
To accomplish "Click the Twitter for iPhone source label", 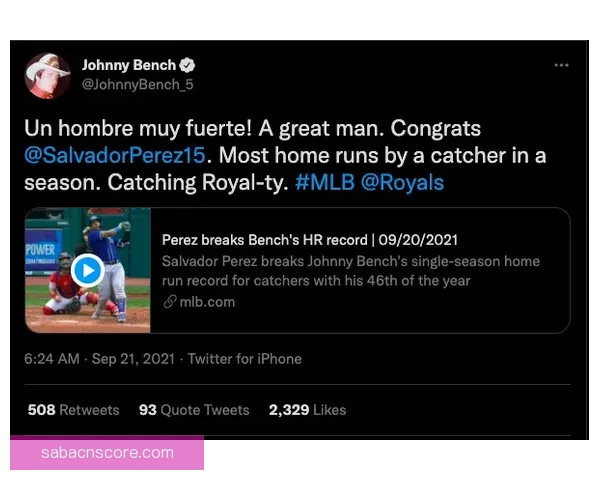I will click(244, 358).
